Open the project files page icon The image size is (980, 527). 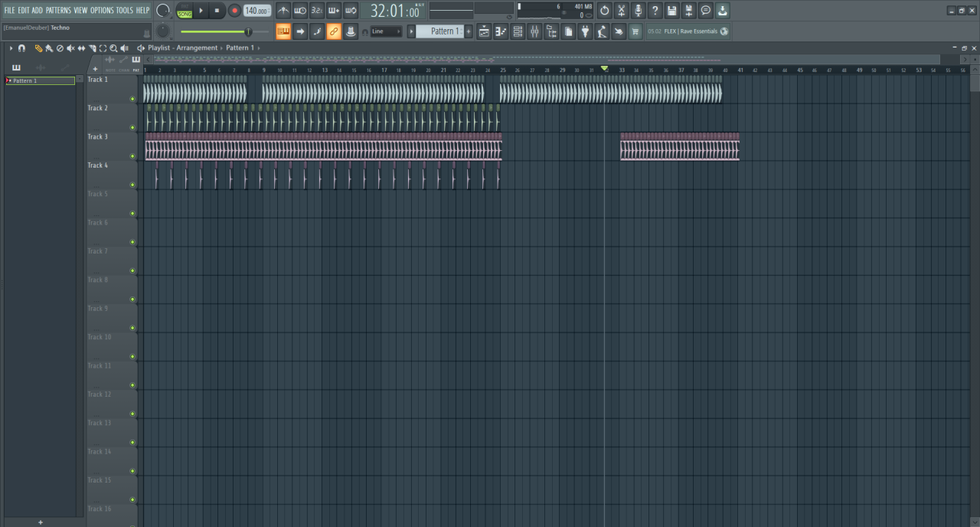point(568,31)
